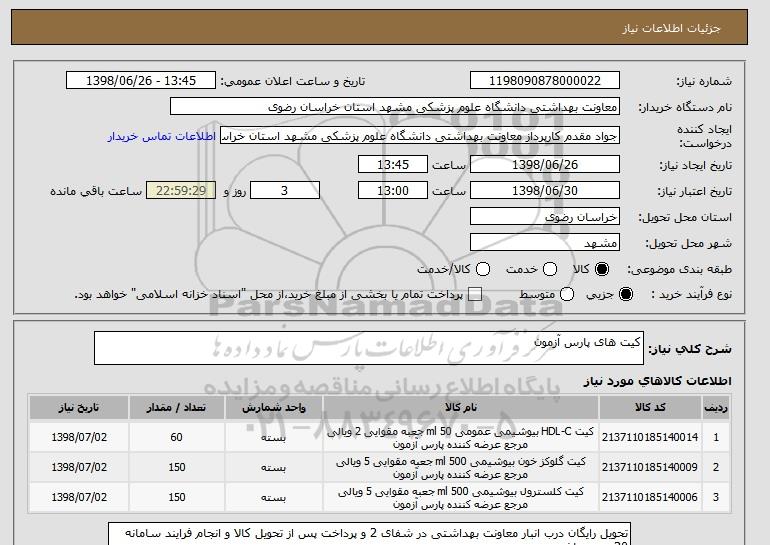This screenshot has width=770, height=545.
Task: Click the unit بسته in the HDL-C row
Action: click(274, 437)
